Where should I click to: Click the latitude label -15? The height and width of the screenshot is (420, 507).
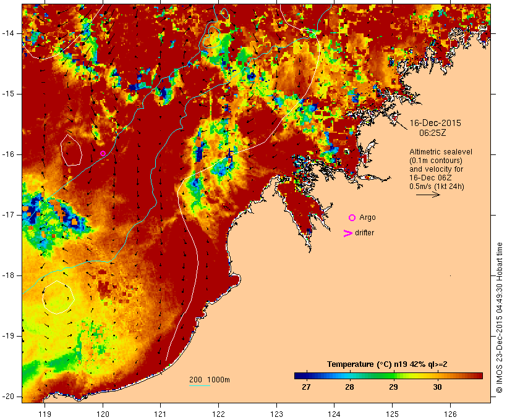(x=7, y=94)
